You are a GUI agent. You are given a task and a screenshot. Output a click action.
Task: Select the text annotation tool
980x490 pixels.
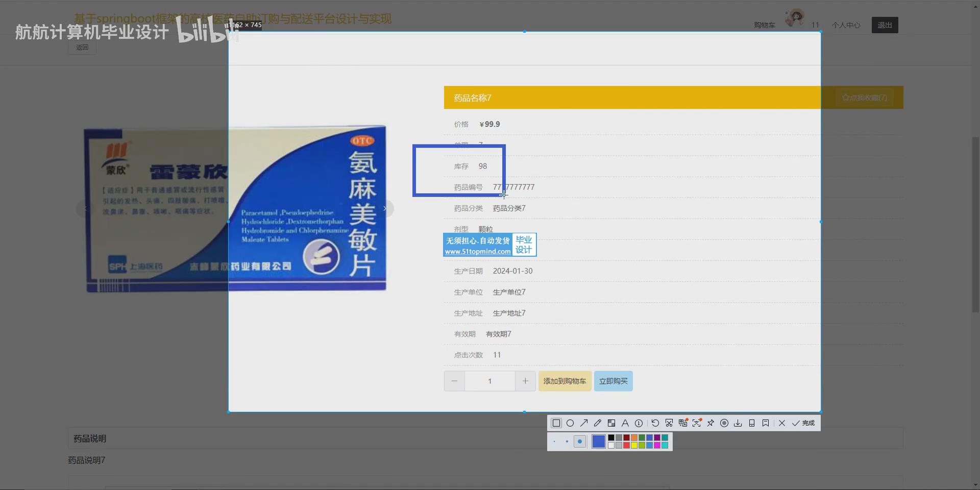point(625,423)
